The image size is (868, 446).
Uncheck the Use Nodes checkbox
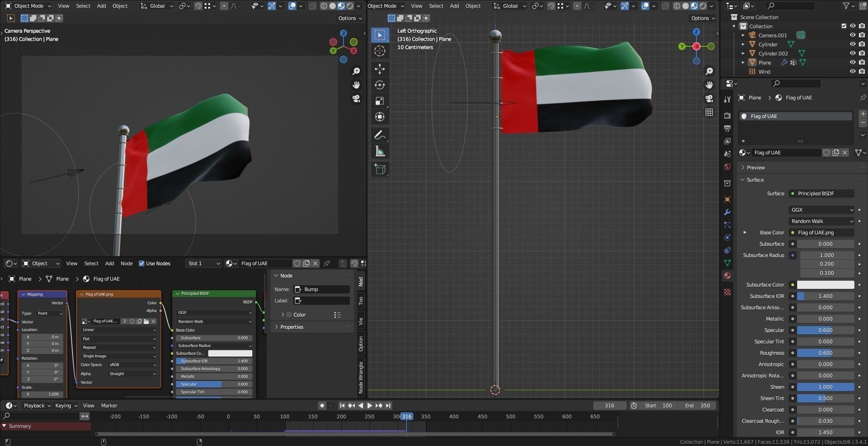pos(142,263)
